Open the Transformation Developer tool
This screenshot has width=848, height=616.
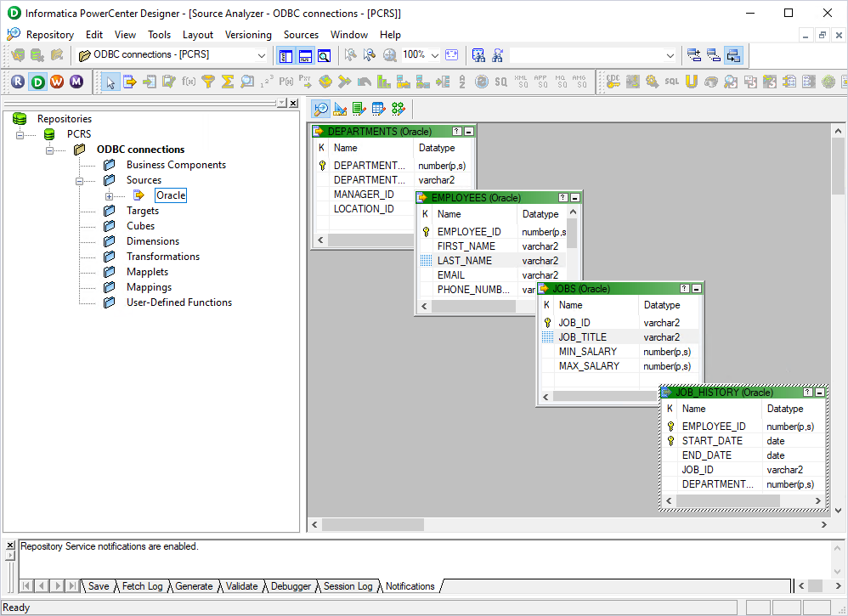(x=359, y=109)
